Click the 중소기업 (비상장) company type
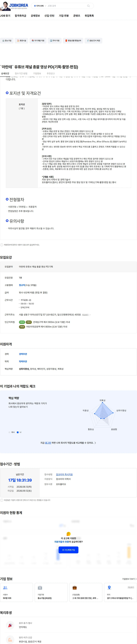The height and width of the screenshot is (644, 137). 44,598
